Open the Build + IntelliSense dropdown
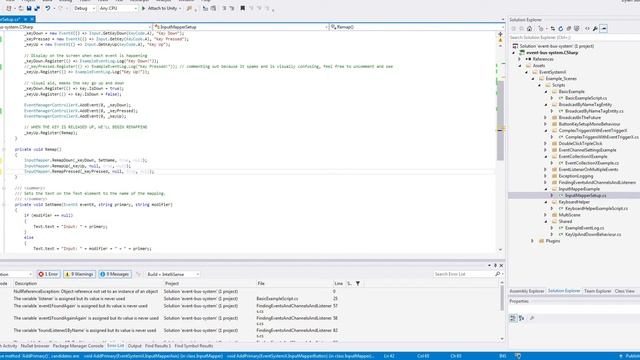This screenshot has height=360, width=640. 173,274
